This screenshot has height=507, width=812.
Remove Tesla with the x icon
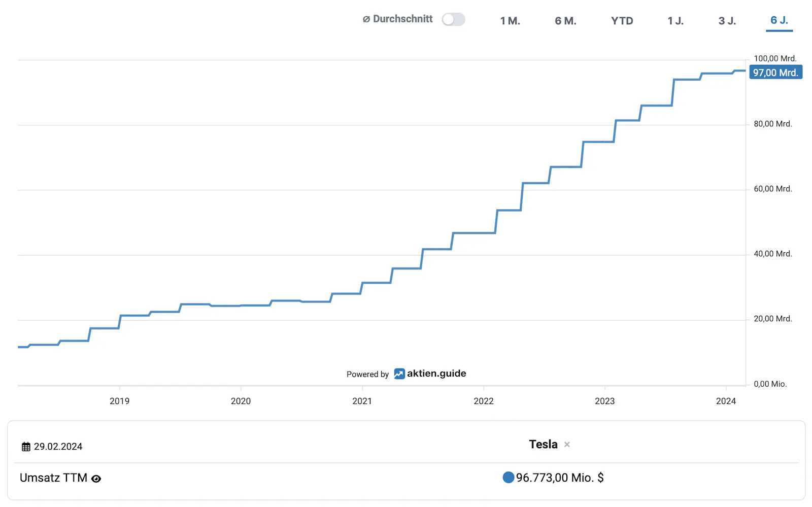(567, 445)
